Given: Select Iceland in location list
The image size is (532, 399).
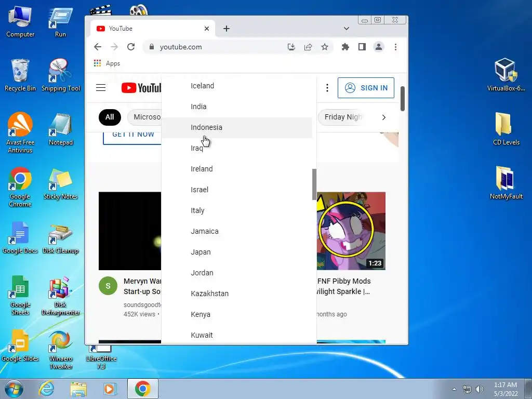Looking at the screenshot, I should tap(237, 86).
